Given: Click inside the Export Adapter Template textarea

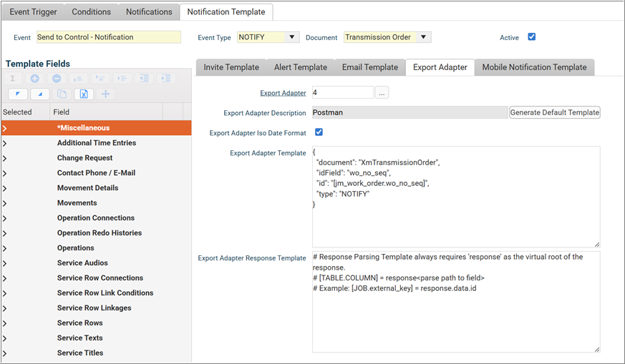Looking at the screenshot, I should [456, 197].
